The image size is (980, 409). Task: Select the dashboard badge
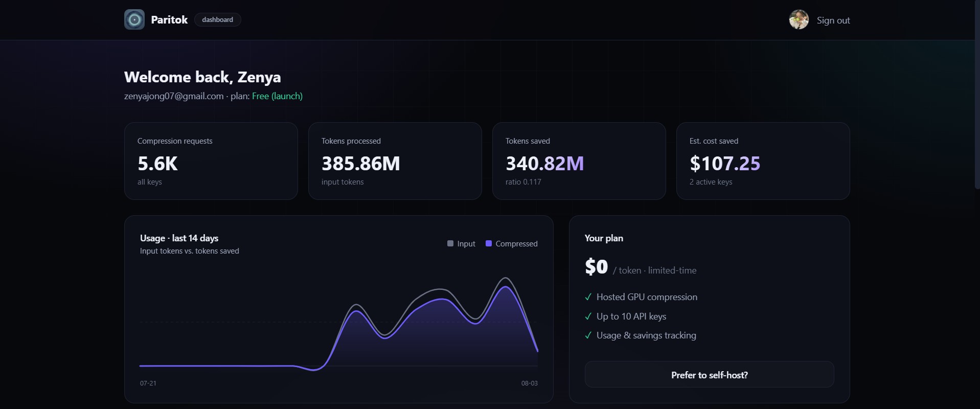coord(217,20)
